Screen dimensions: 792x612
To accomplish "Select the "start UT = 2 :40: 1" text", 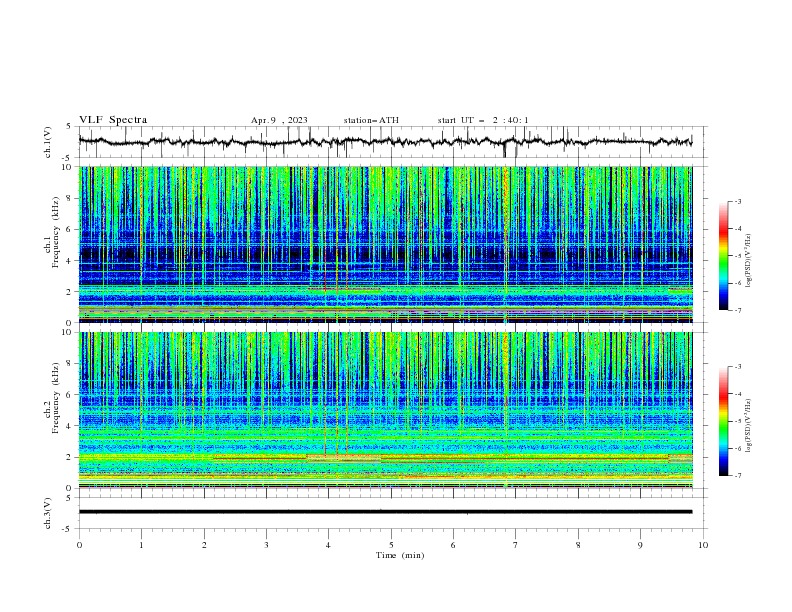I will pyautogui.click(x=483, y=120).
